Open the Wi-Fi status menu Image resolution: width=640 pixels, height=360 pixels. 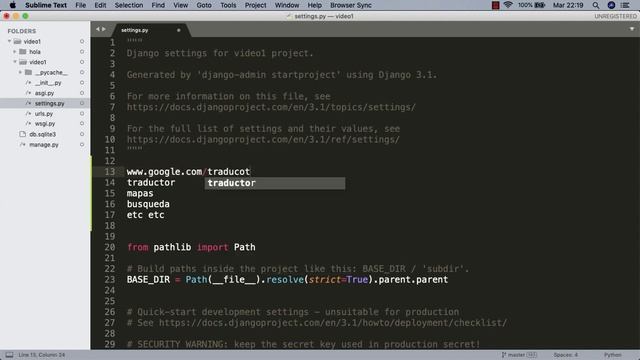point(508,5)
